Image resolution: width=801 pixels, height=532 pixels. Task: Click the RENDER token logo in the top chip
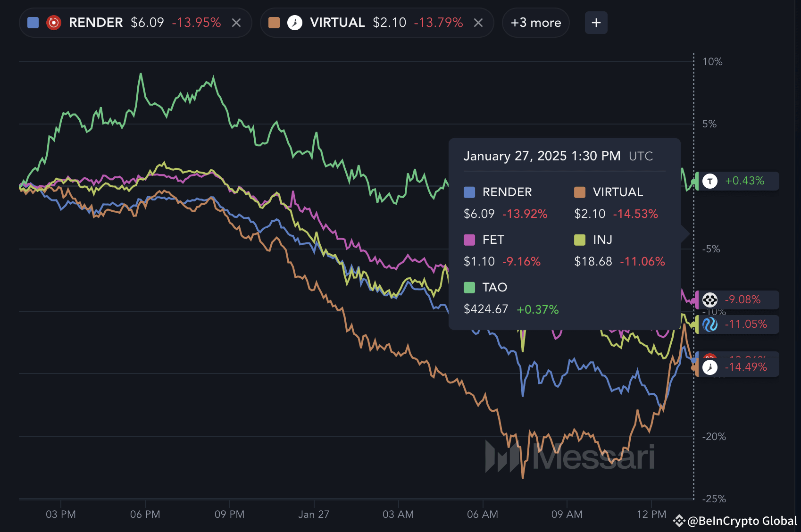point(54,22)
